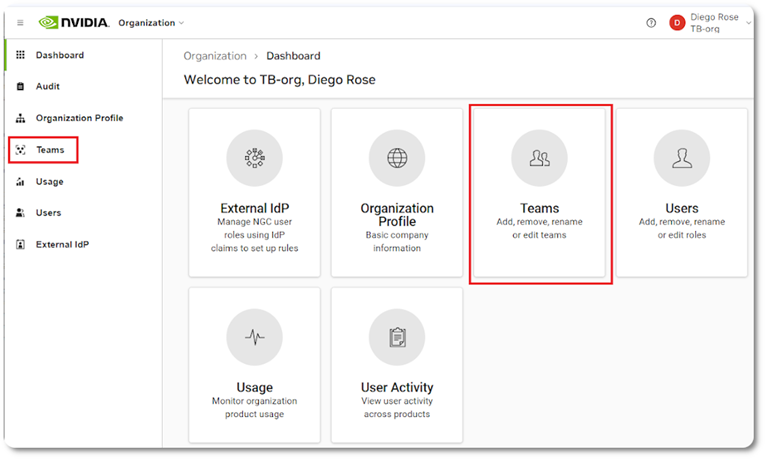The image size is (765, 459).
Task: Open External IdP from the sidebar
Action: [x=62, y=244]
